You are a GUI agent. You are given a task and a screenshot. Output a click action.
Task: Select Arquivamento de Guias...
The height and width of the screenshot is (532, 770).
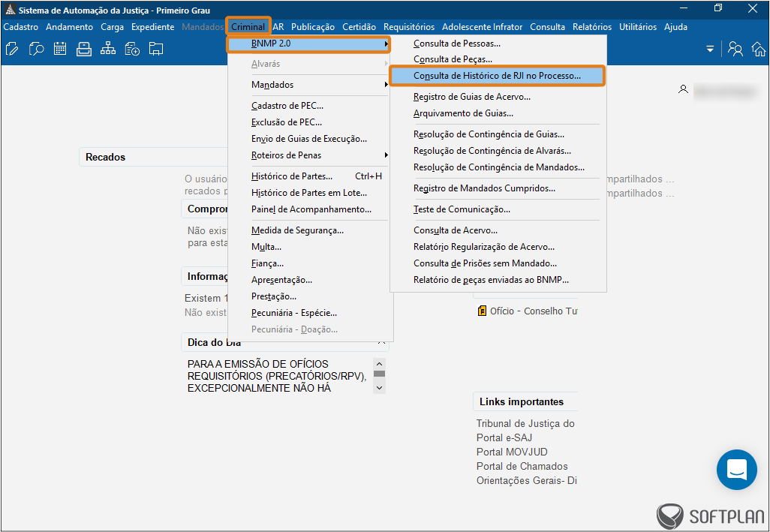click(498, 113)
